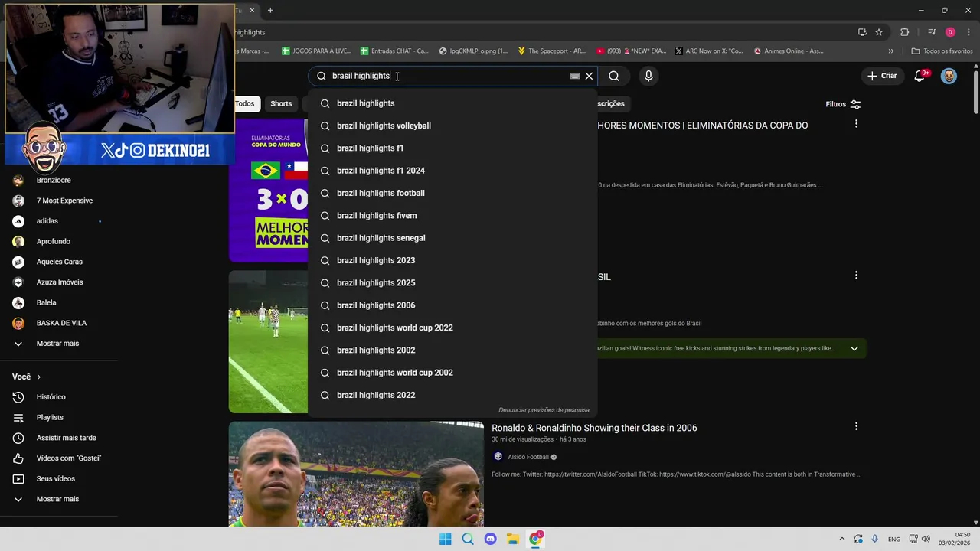This screenshot has height=551, width=980.
Task: Open Histórico in the sidebar
Action: coord(51,397)
